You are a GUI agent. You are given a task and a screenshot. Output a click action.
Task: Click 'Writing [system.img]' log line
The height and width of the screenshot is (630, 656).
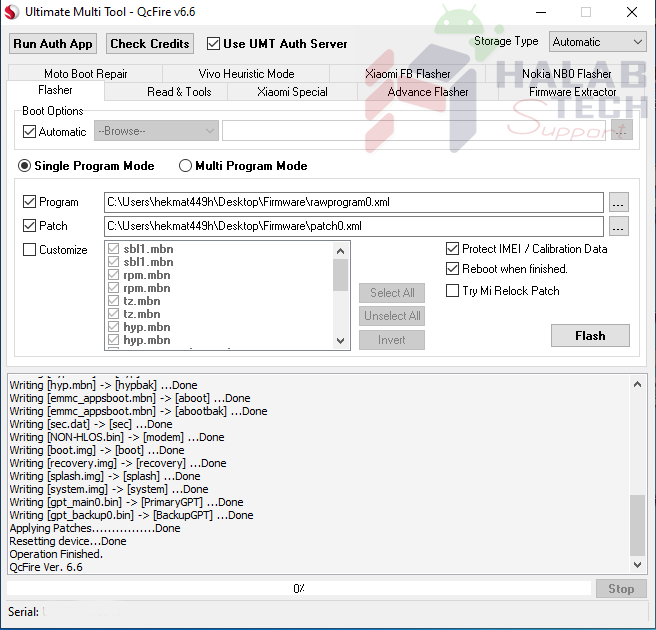coord(109,489)
